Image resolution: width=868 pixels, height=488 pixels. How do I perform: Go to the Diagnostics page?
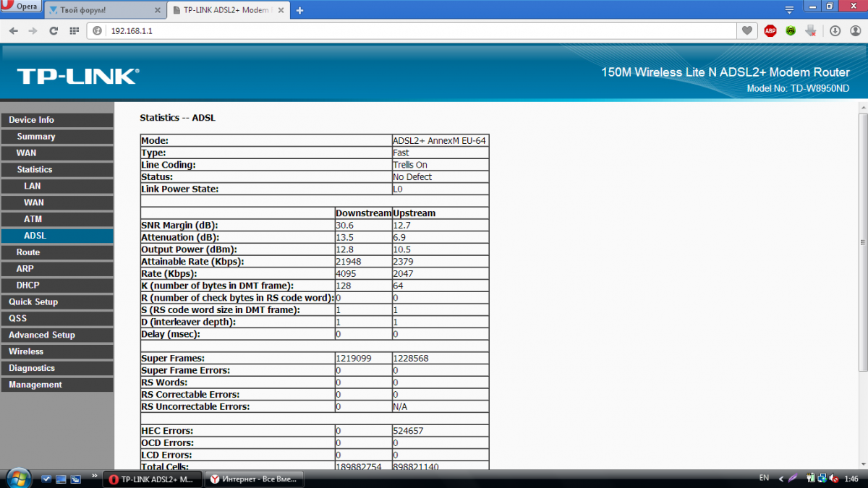click(x=32, y=368)
